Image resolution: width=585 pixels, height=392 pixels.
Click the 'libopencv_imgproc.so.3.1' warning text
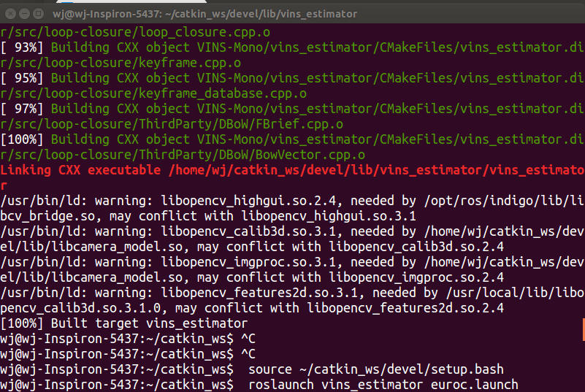click(x=248, y=262)
